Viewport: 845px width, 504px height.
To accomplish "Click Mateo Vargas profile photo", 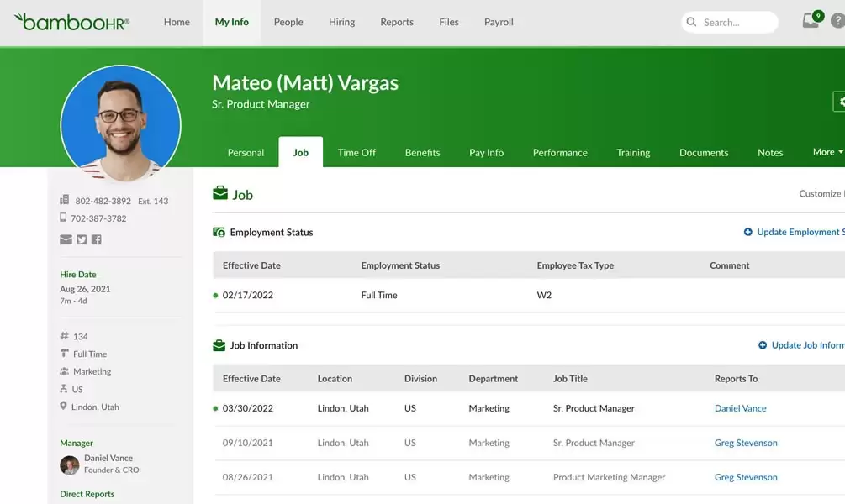I will [120, 124].
